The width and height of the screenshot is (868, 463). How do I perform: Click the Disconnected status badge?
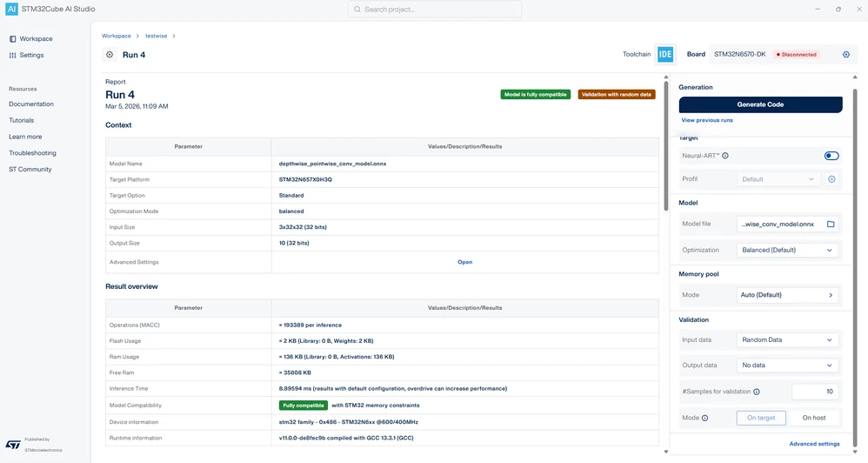796,55
